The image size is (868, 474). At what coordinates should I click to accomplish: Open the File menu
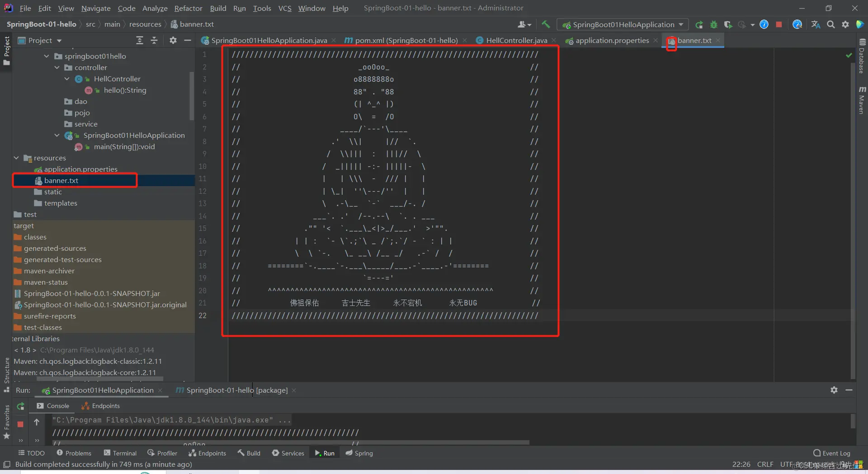(x=25, y=8)
